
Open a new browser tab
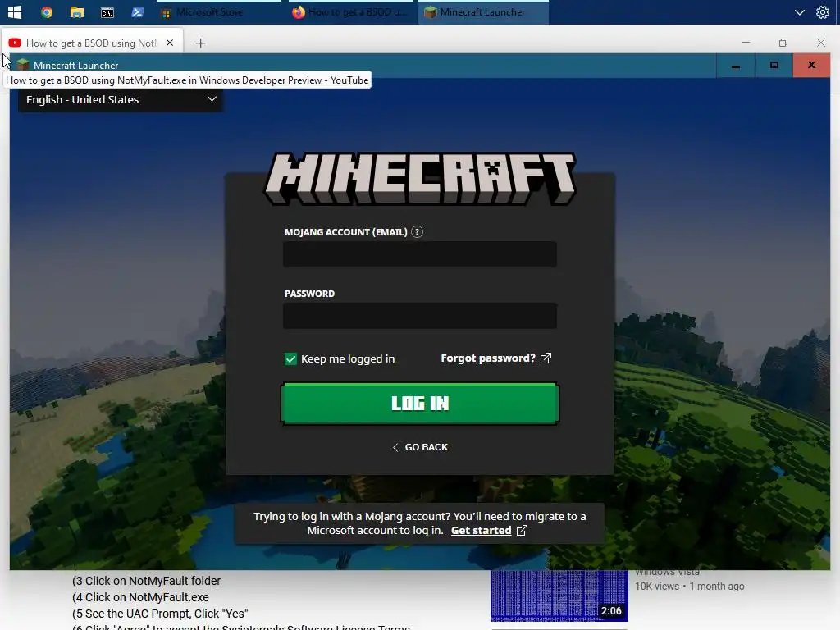tap(200, 43)
